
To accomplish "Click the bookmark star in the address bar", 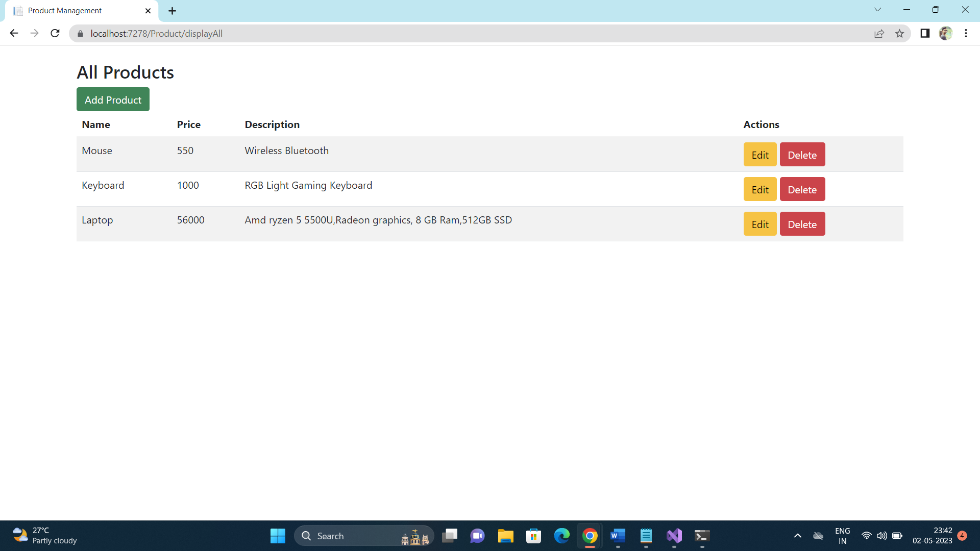I will tap(900, 33).
